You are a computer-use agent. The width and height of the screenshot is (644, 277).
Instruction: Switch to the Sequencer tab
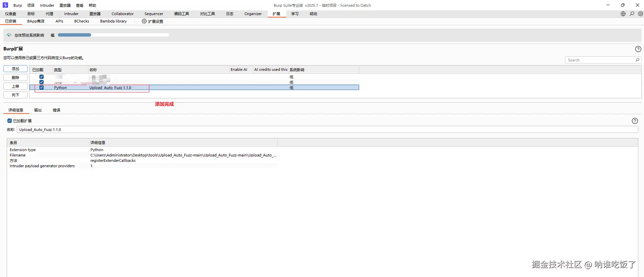tap(154, 14)
